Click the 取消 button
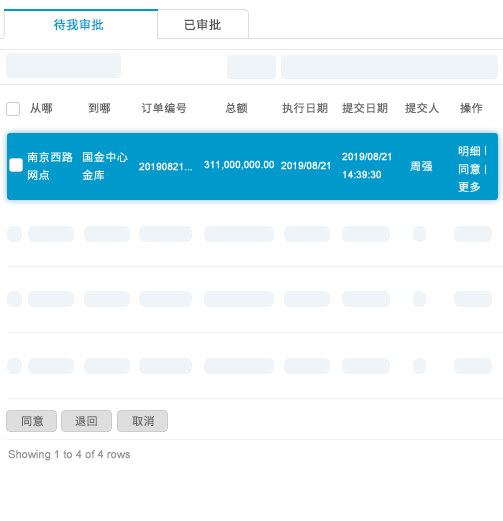503x521 pixels. coord(142,421)
